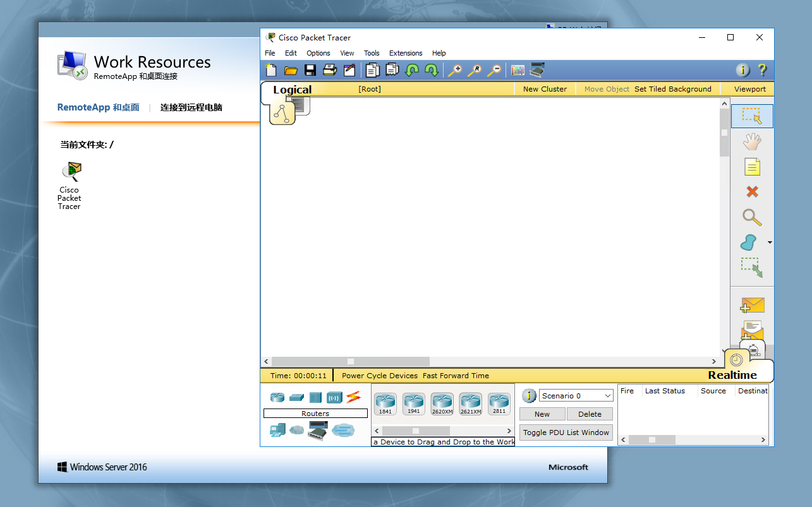Click the Undo green arrow icon
The width and height of the screenshot is (812, 507).
tap(412, 70)
